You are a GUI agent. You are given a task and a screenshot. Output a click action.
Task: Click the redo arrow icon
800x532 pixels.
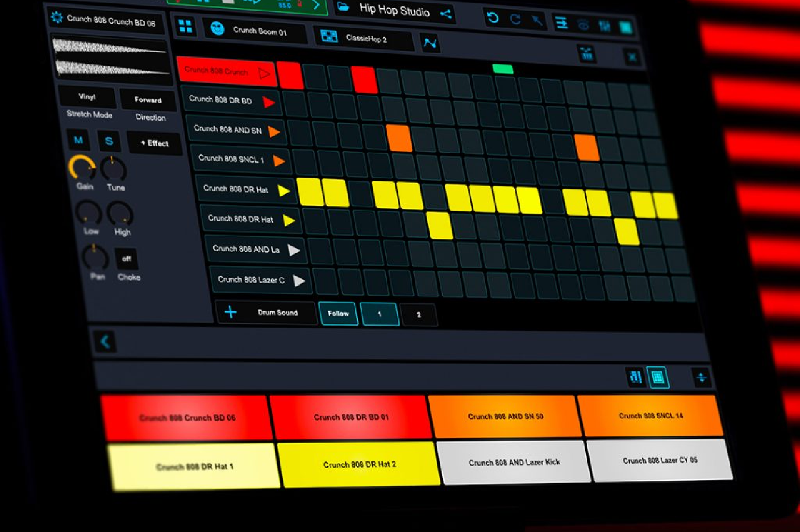pyautogui.click(x=515, y=20)
